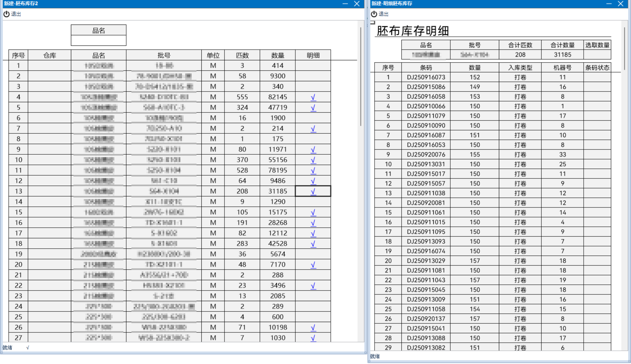The width and height of the screenshot is (631, 364).
Task: Click the 选取数量 column header
Action: [x=598, y=45]
